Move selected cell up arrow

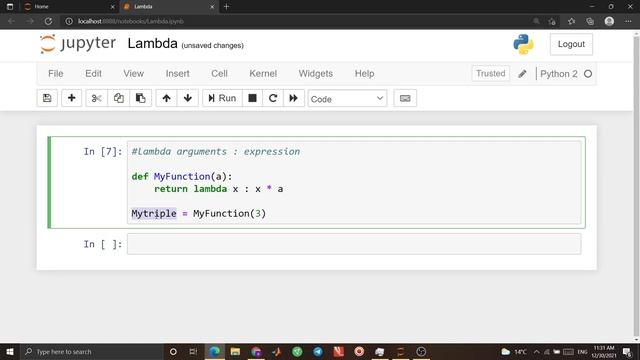coord(166,98)
